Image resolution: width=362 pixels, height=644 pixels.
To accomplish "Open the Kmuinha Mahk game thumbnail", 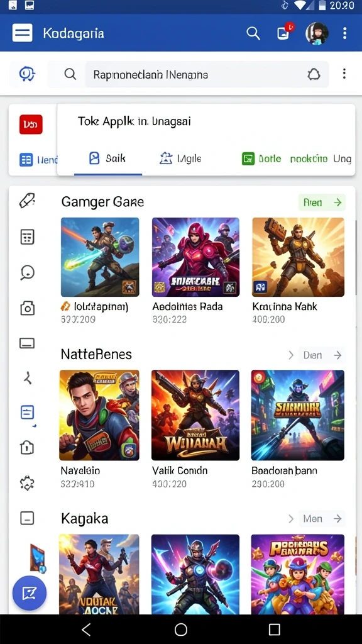I will pyautogui.click(x=299, y=257).
